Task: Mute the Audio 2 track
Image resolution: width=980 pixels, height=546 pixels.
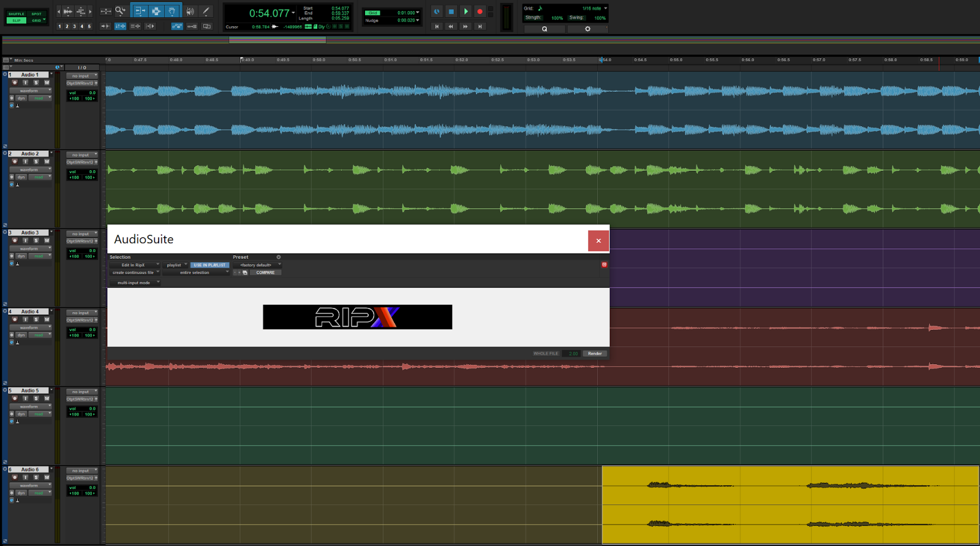Action: [47, 162]
